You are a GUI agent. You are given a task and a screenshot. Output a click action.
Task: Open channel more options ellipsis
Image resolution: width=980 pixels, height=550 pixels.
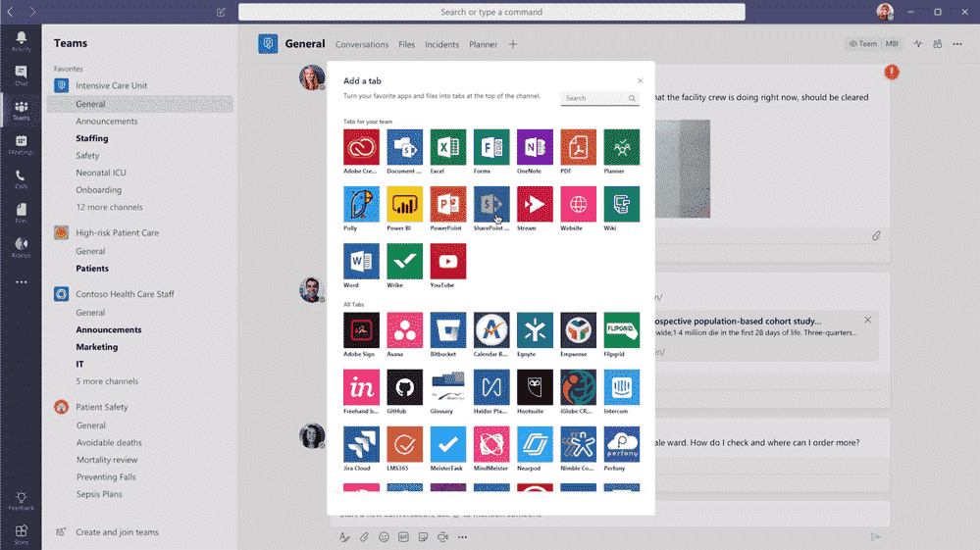956,44
